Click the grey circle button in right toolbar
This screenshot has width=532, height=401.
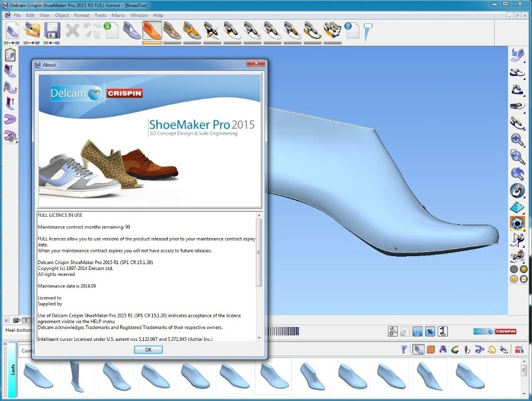514,269
